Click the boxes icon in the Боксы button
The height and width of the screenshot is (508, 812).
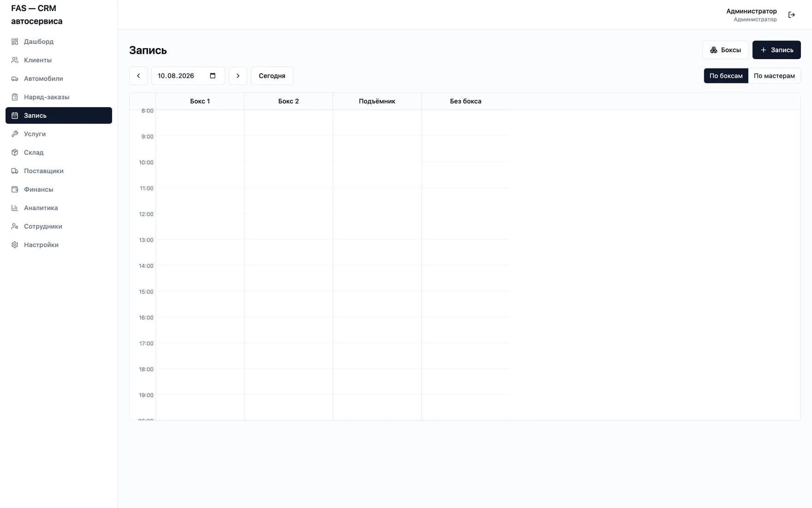[x=714, y=50]
